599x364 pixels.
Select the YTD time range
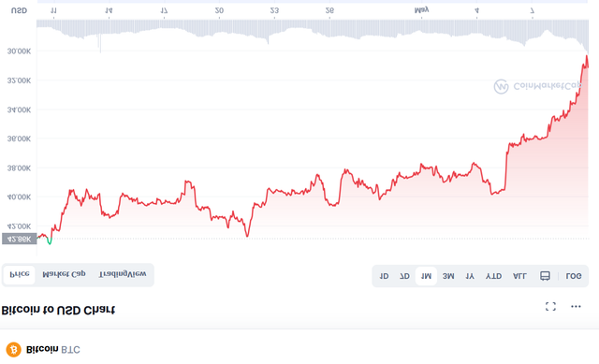[493, 276]
